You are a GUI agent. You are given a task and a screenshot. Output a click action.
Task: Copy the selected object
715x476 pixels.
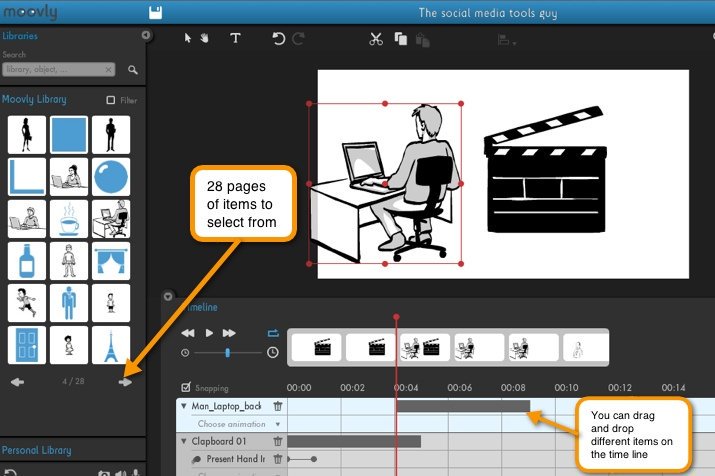(x=400, y=39)
